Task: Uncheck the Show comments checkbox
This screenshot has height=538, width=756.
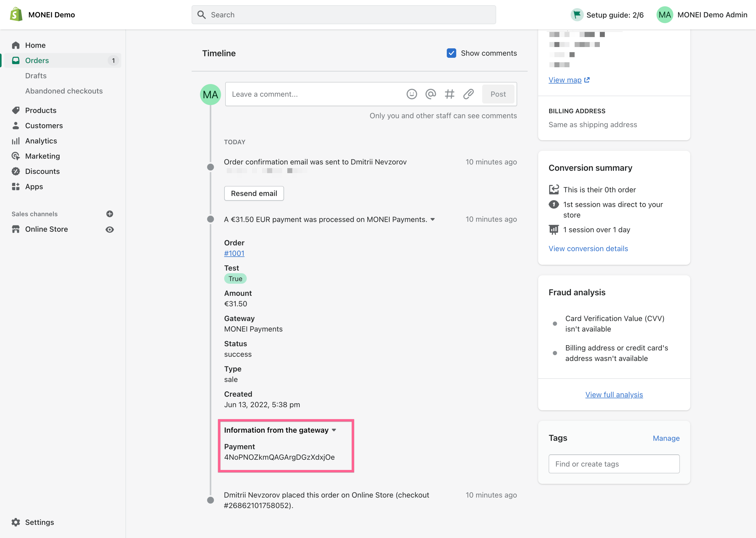Action: coord(451,53)
